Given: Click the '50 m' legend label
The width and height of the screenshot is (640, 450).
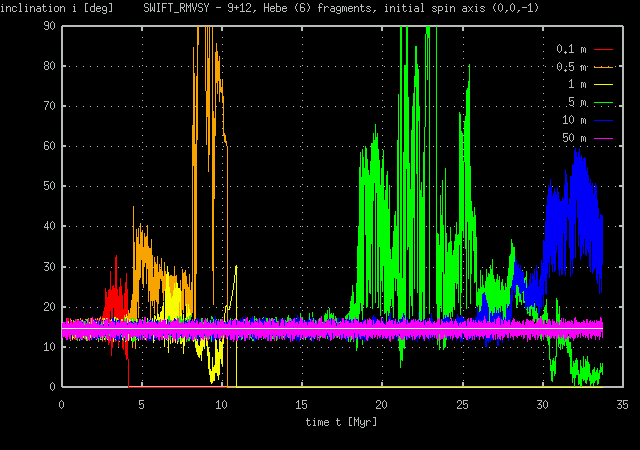Looking at the screenshot, I should (574, 138).
